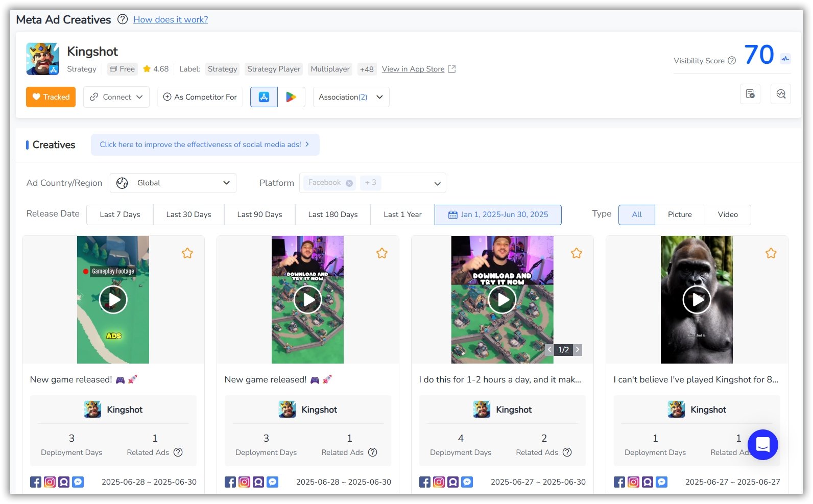Viewport: 813px width, 504px height.
Task: Click Kingshot app icon in third card
Action: (482, 410)
